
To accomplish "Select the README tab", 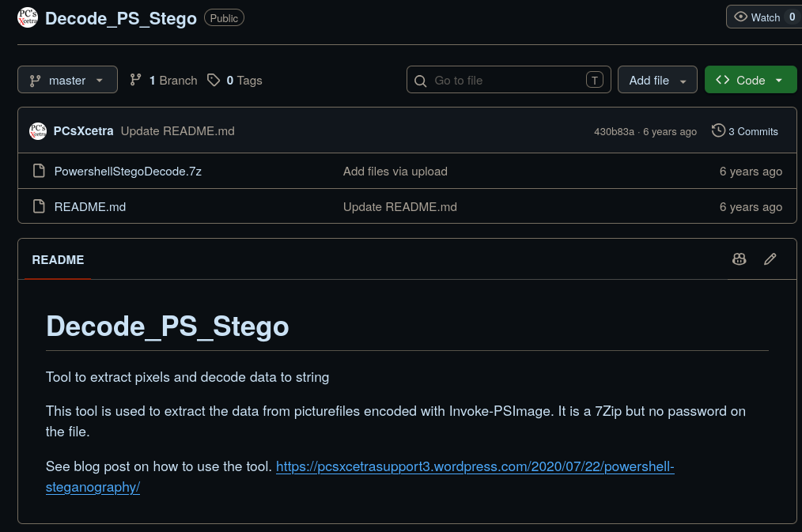I will [58, 259].
